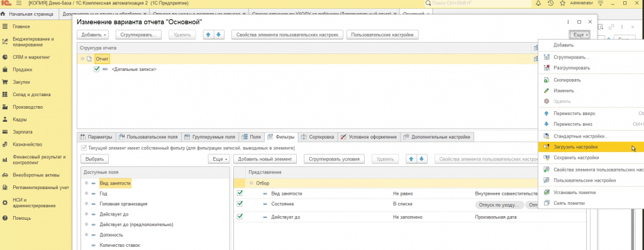Image resolution: width=644 pixels, height=250 pixels.
Task: Click the Не равно comparison cell
Action: pos(402,193)
